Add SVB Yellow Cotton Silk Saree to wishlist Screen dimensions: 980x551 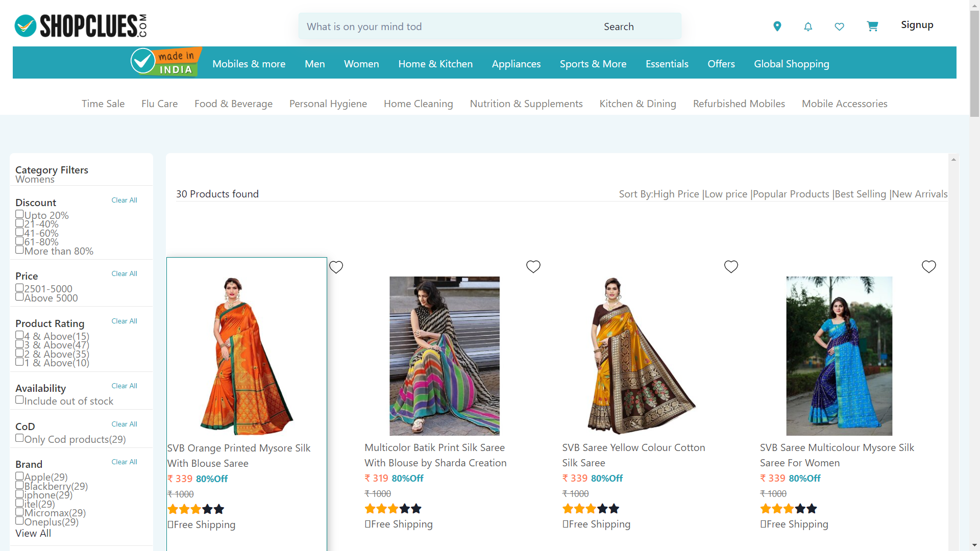(731, 266)
